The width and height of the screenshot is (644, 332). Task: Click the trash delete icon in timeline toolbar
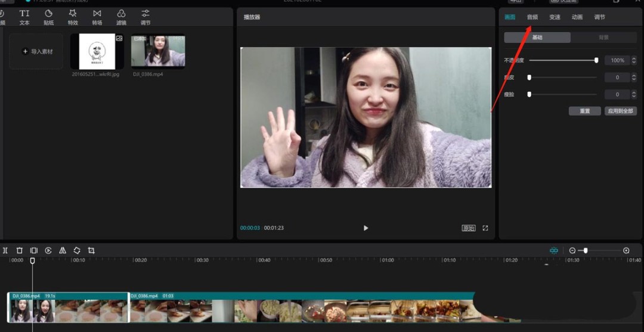[x=19, y=250]
